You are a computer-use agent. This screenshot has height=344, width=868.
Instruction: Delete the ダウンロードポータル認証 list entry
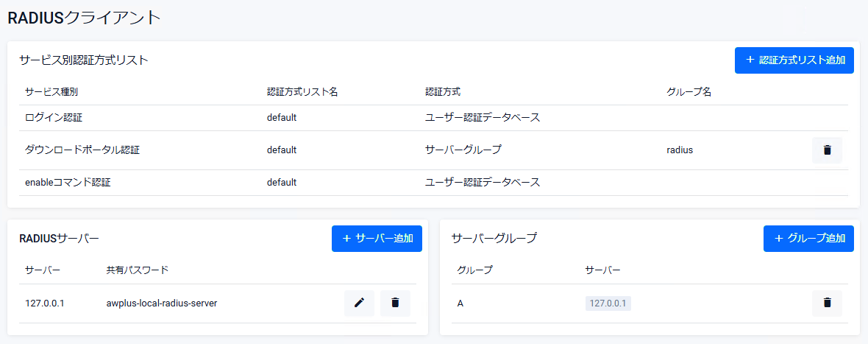coord(827,150)
